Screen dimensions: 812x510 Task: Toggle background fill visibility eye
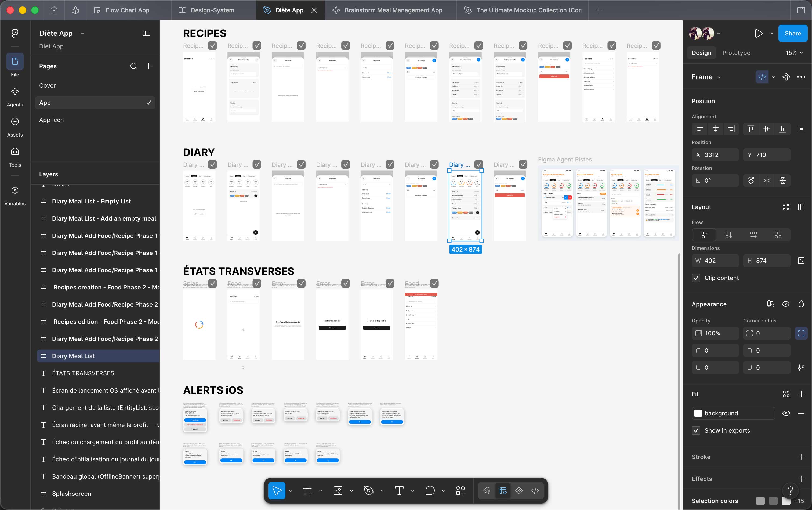coord(786,413)
